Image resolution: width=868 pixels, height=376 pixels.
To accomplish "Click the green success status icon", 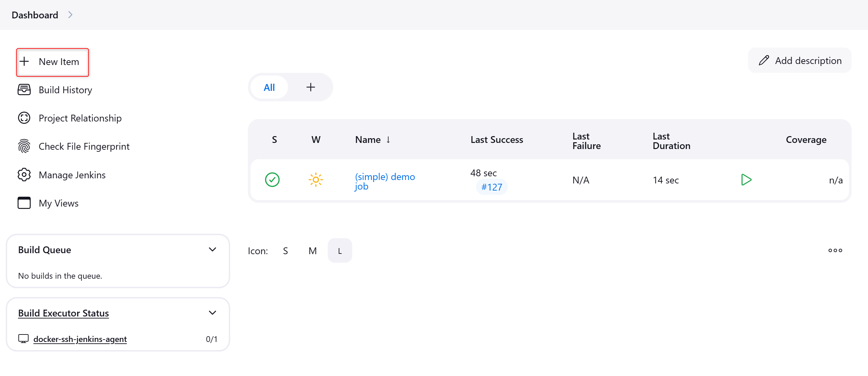I will coord(272,180).
